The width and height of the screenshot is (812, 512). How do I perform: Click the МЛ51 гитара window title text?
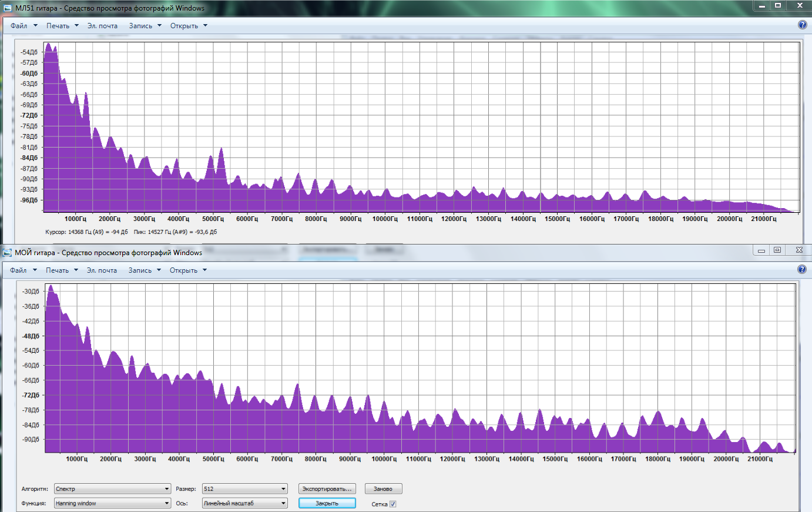(110, 8)
